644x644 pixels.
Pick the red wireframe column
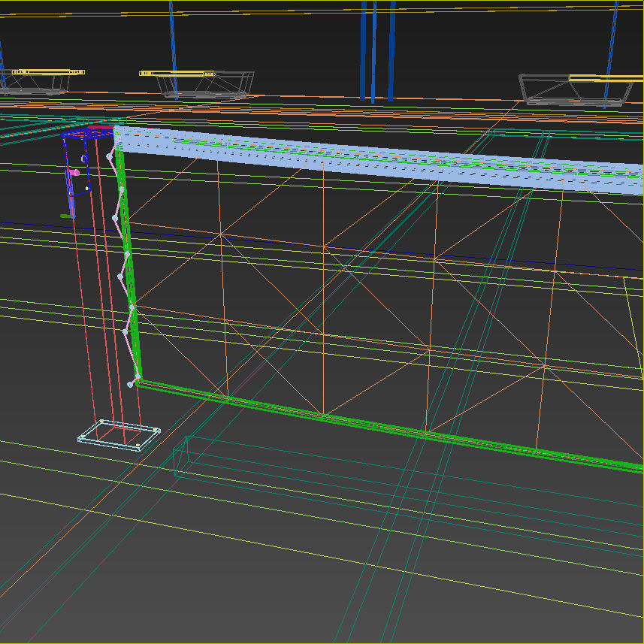click(x=107, y=288)
